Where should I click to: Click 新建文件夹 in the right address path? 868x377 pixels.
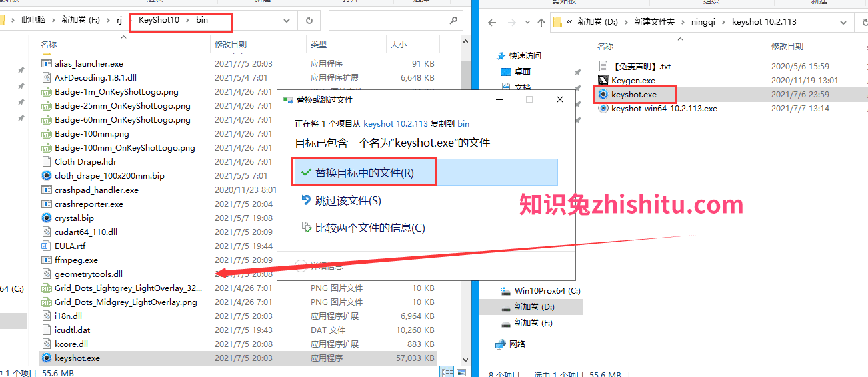[654, 22]
